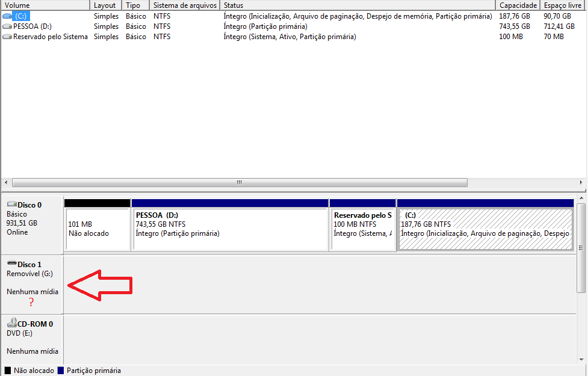The width and height of the screenshot is (588, 376).
Task: Click the Disco 1 label
Action: click(29, 265)
